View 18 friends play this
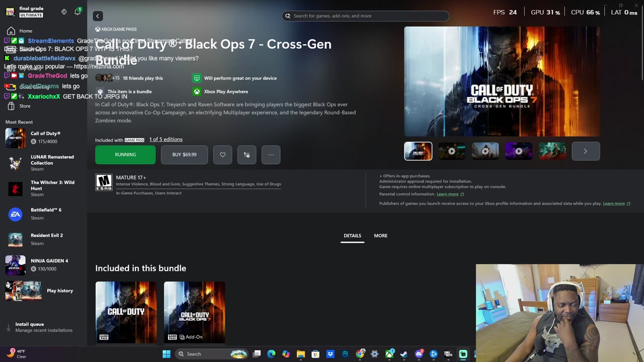 point(142,78)
